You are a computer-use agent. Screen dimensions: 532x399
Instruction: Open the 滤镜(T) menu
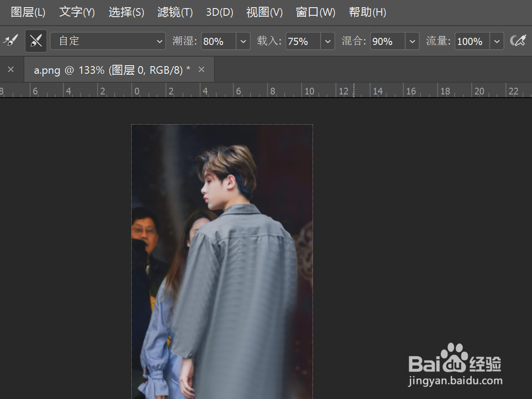(x=175, y=12)
